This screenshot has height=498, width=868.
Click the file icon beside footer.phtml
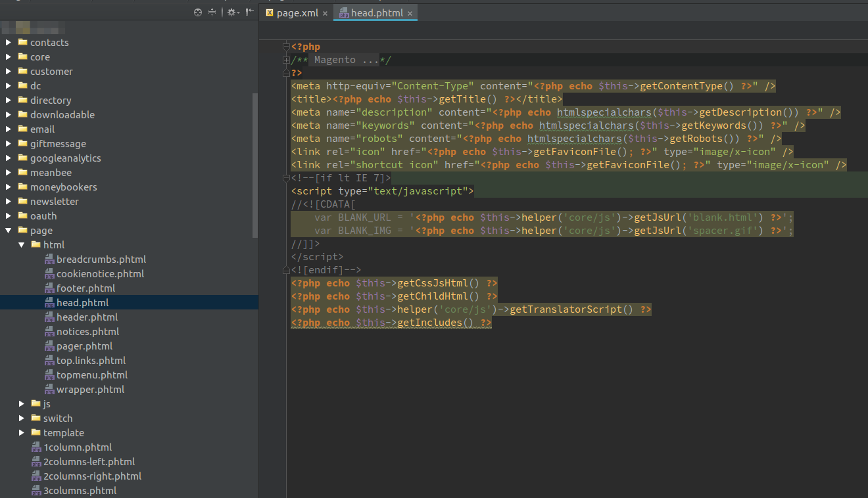[49, 288]
